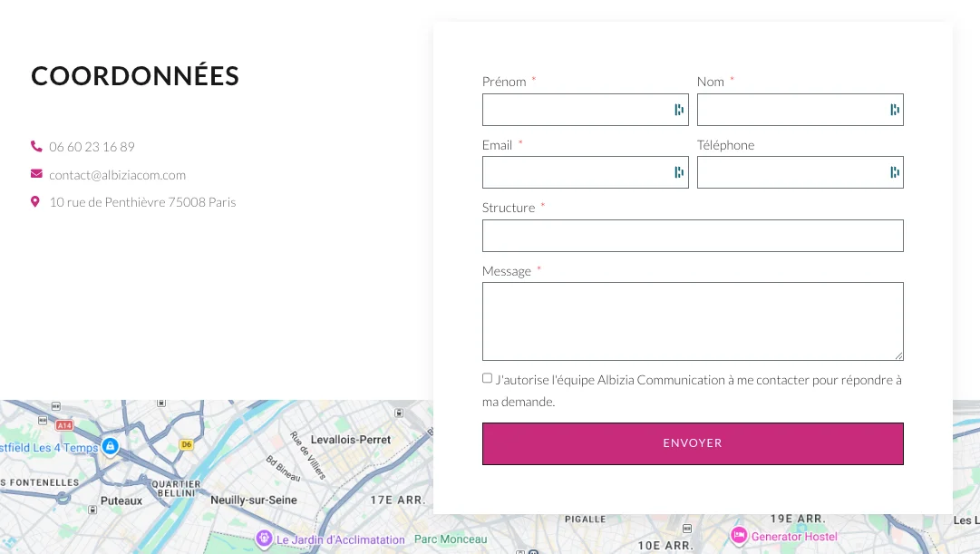This screenshot has width=980, height=554.
Task: Submit the form with the ENVOYER button
Action: tap(693, 443)
